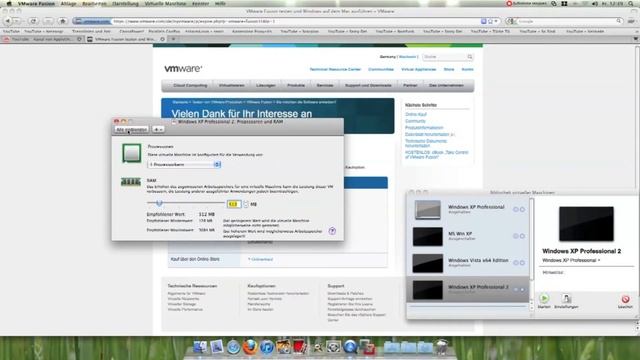The height and width of the screenshot is (360, 640).
Task: Select Windows XP Professional VM thumbnail
Action: tap(427, 210)
